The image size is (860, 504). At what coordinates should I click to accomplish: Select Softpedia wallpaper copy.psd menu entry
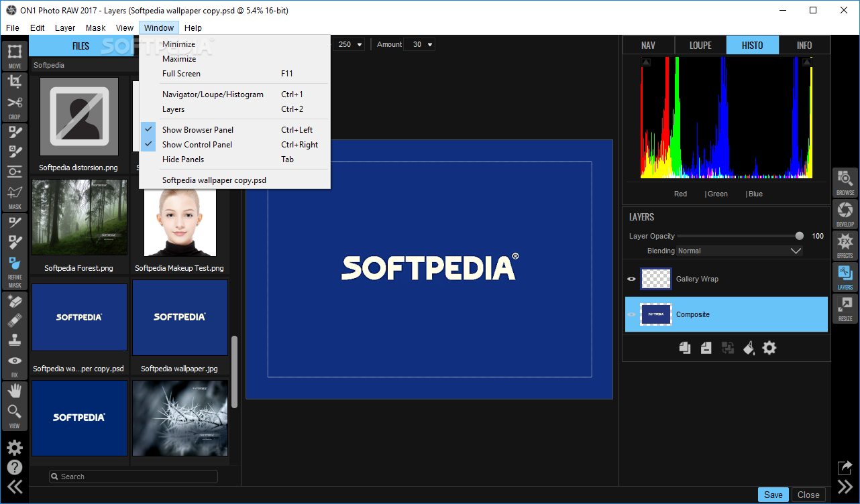pyautogui.click(x=235, y=180)
